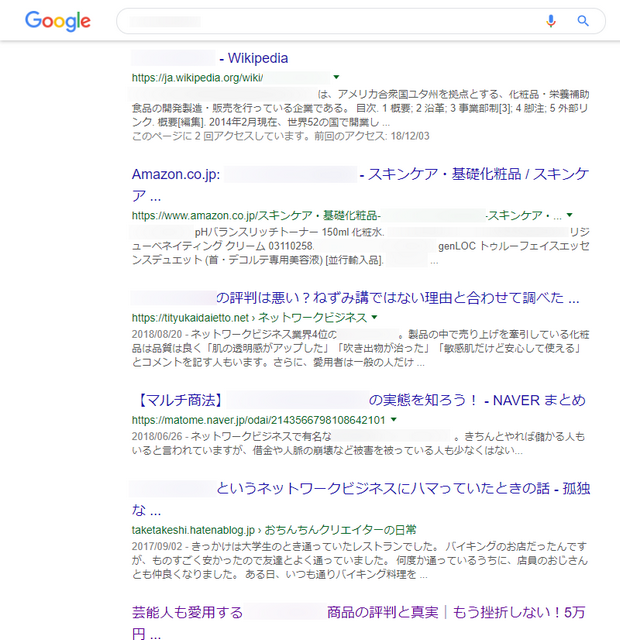Open 芸能人も愛用する 商品の評判と真実 result
Viewport: 620px width, 640px height.
358,622
